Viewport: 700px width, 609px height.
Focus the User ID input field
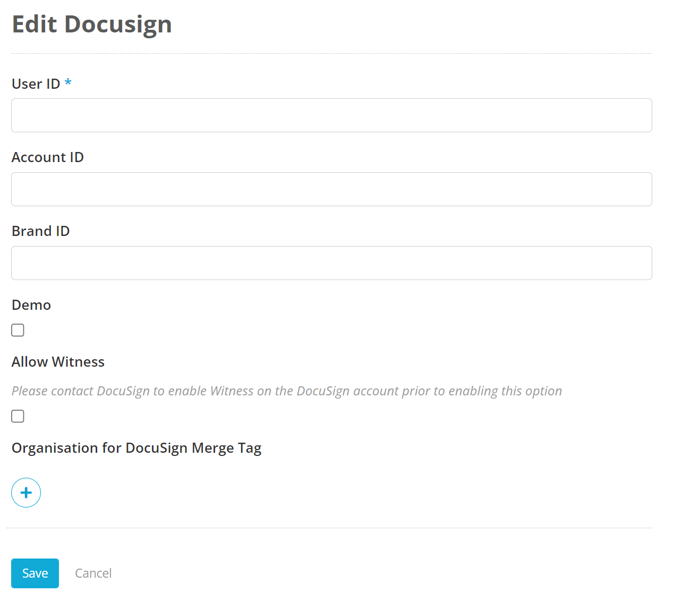tap(331, 115)
